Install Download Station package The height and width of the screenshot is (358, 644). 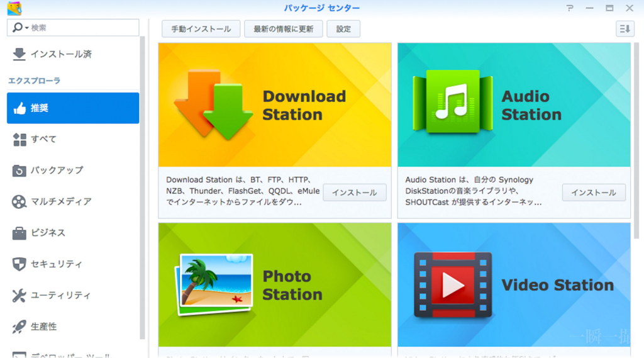355,193
